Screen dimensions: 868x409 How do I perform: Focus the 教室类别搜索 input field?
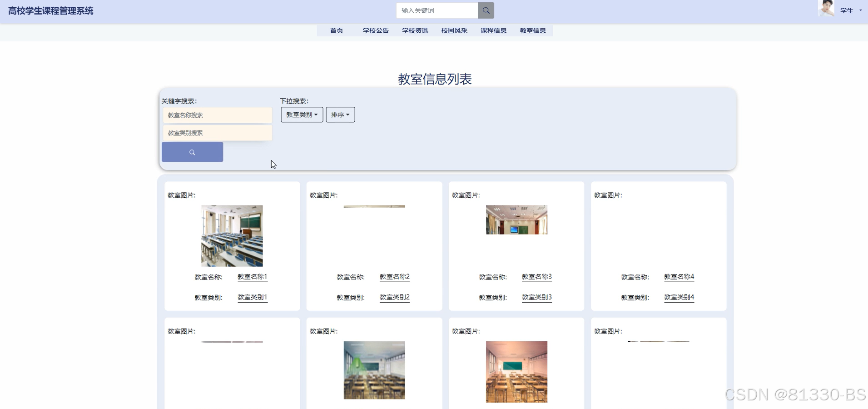pyautogui.click(x=218, y=133)
